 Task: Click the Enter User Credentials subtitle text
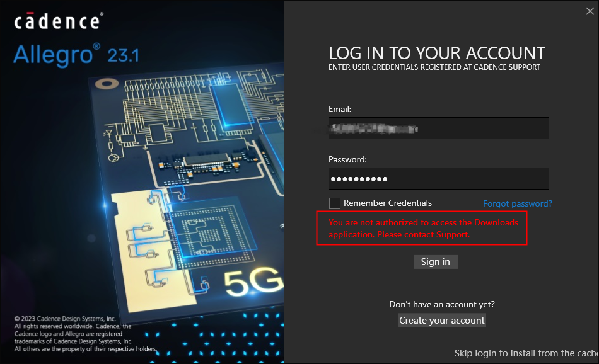434,67
